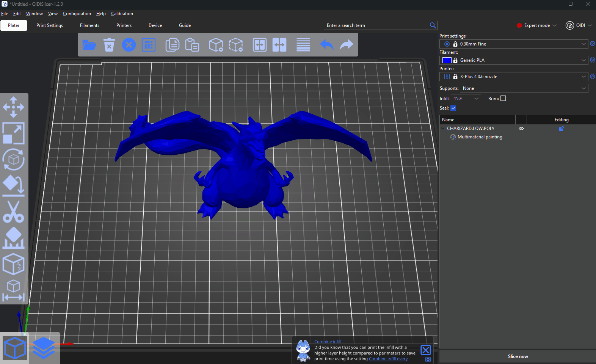Click the Arrange objects icon
Screen dimensions: 596x364
149,45
